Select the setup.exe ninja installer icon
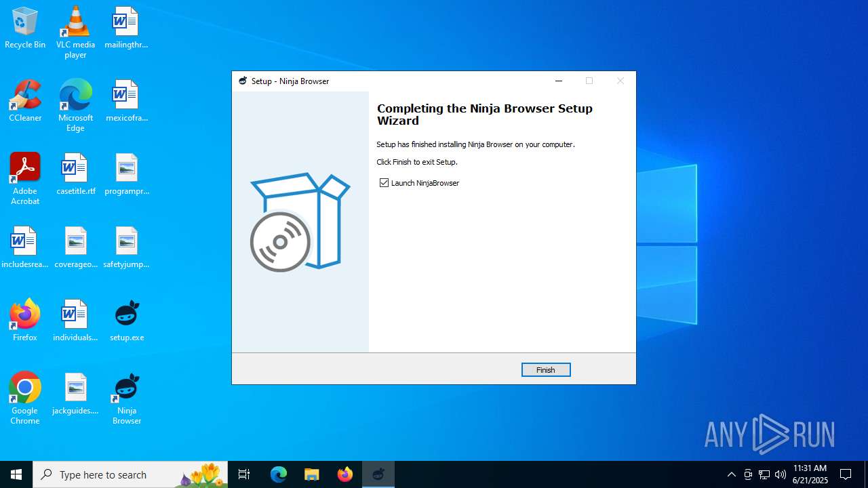 click(x=126, y=321)
